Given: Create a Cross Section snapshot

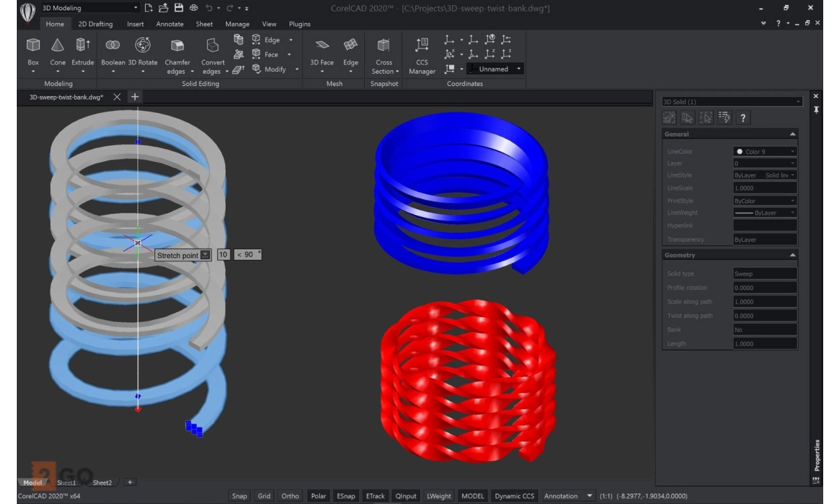Looking at the screenshot, I should pos(384,46).
